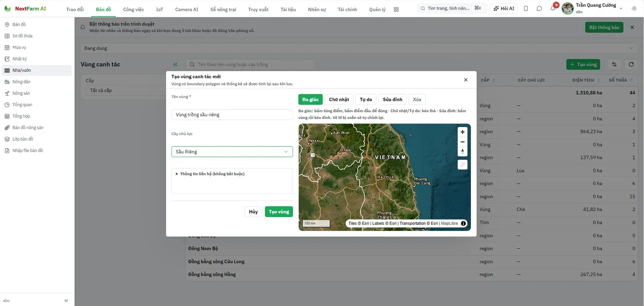Sort the table by CẤP column
644x306 pixels.
click(x=488, y=80)
